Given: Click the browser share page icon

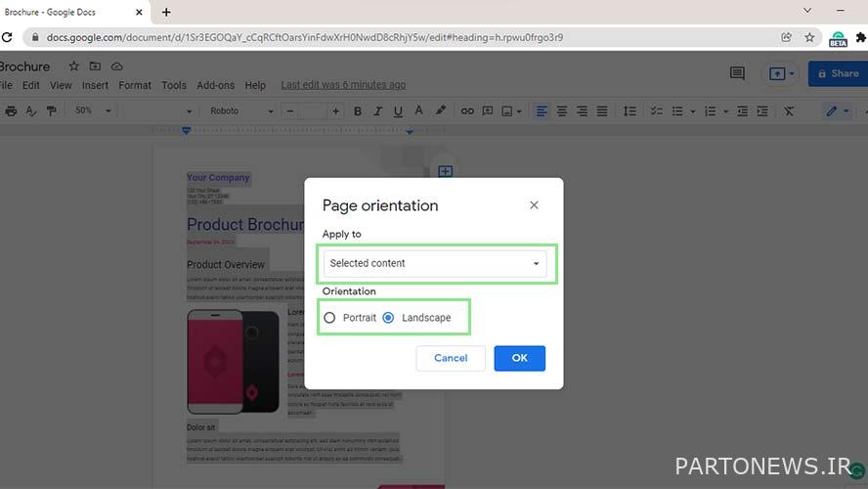Looking at the screenshot, I should click(786, 37).
